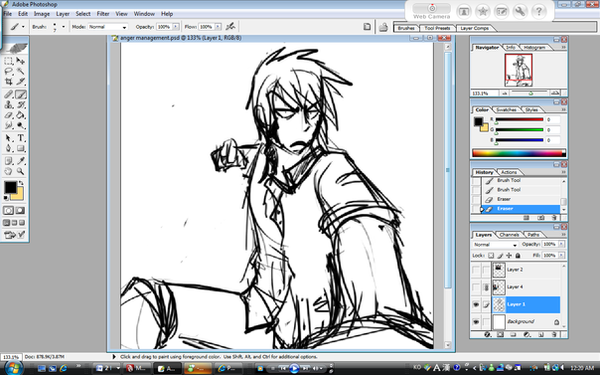Open the Brushes palette well tab
This screenshot has height=375, width=600.
coord(406,28)
